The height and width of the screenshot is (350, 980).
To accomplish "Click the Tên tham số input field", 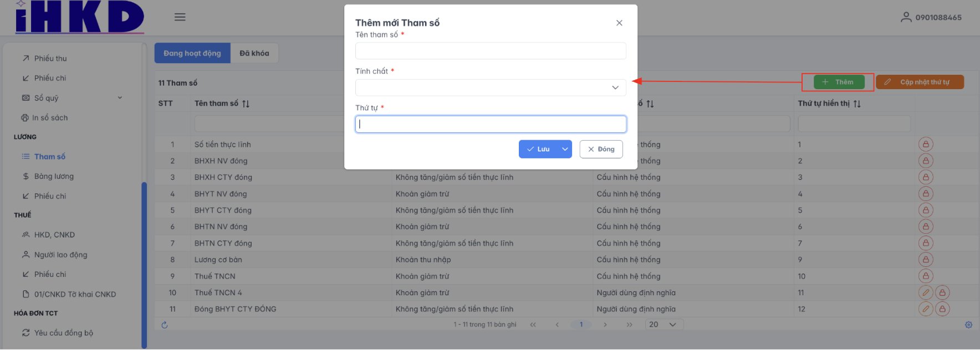I will 491,51.
